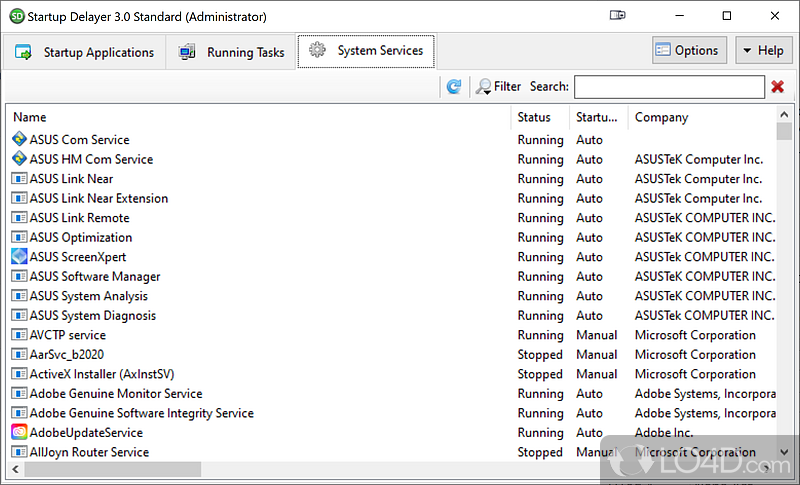Switch to the Running Tasks tab
Image resolution: width=800 pixels, height=485 pixels.
point(232,52)
